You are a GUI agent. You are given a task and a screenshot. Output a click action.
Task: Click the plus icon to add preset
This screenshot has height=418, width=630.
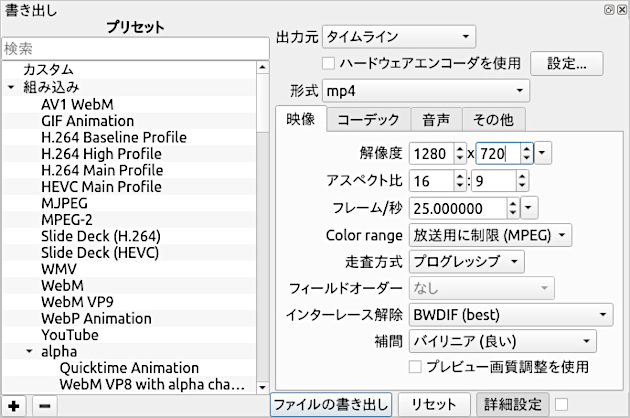[x=14, y=406]
